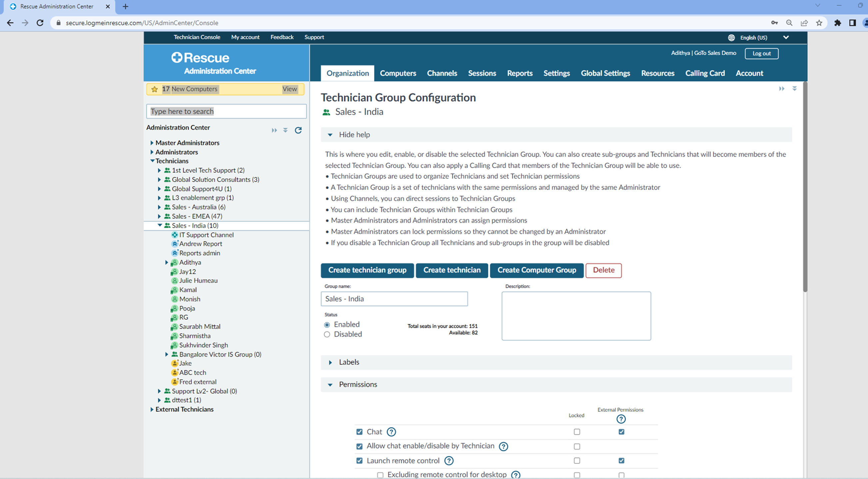The image size is (868, 479).
Task: Click the Chat help question mark icon
Action: coord(391,432)
